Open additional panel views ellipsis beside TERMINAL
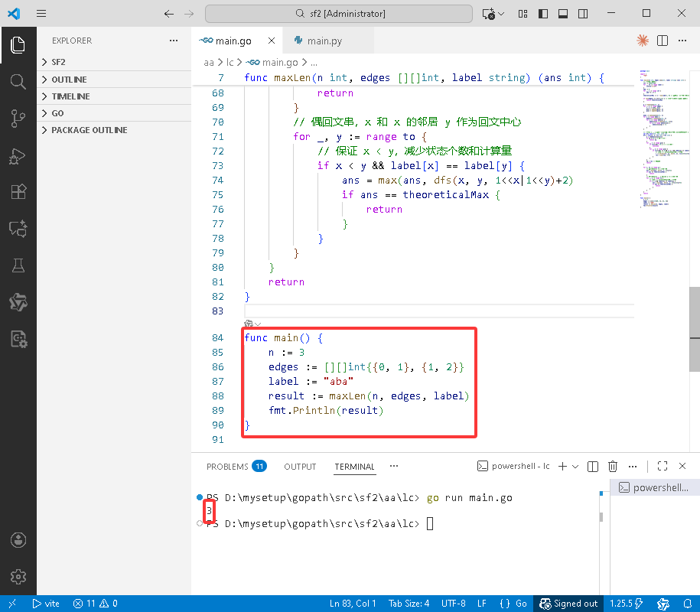Screen dimensions: 700x612 393,466
